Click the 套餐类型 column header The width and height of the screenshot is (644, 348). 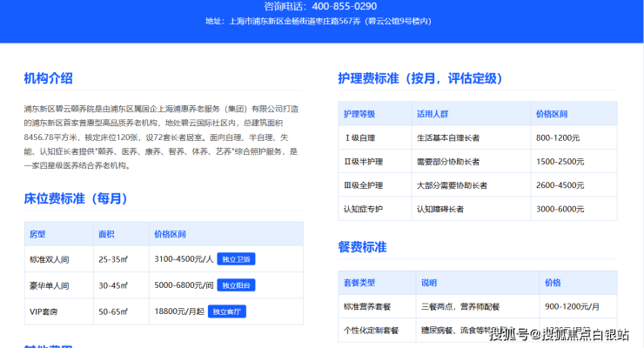(x=359, y=283)
